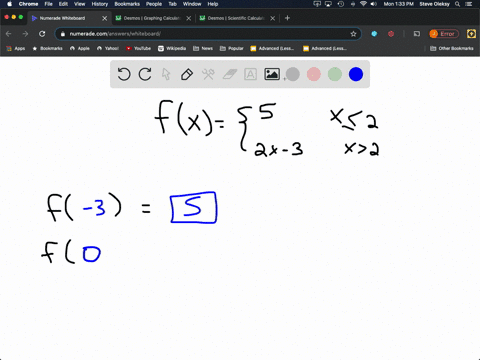This screenshot has height=360, width=480.
Task: Reload the page
Action: 42,34
